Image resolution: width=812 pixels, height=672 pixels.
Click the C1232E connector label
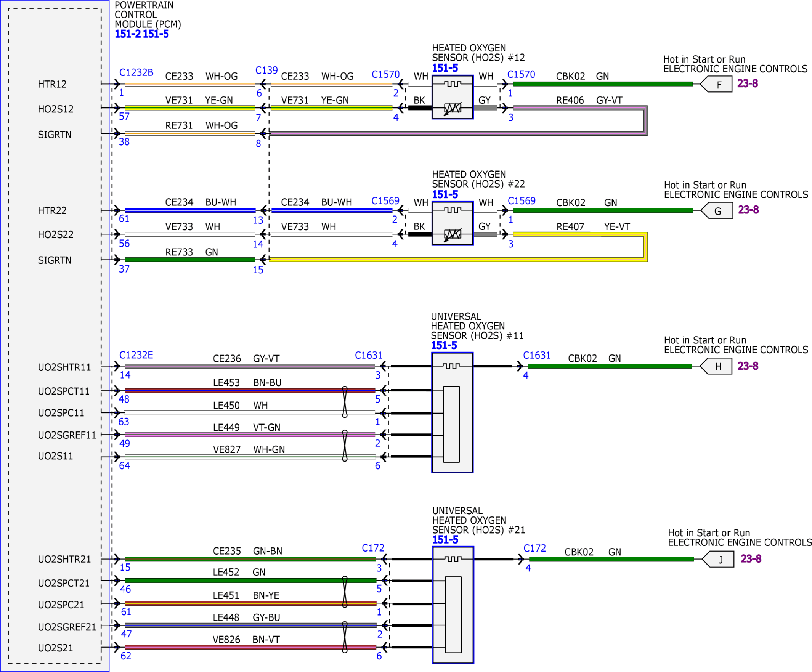[136, 355]
